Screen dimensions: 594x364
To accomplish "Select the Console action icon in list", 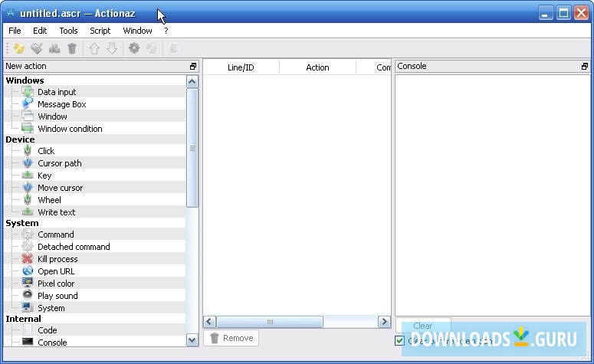I will (x=28, y=342).
